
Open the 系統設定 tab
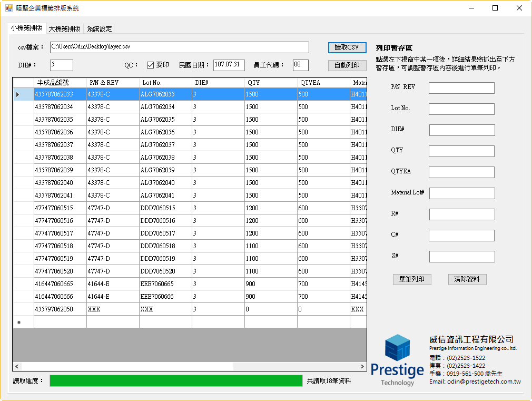99,29
